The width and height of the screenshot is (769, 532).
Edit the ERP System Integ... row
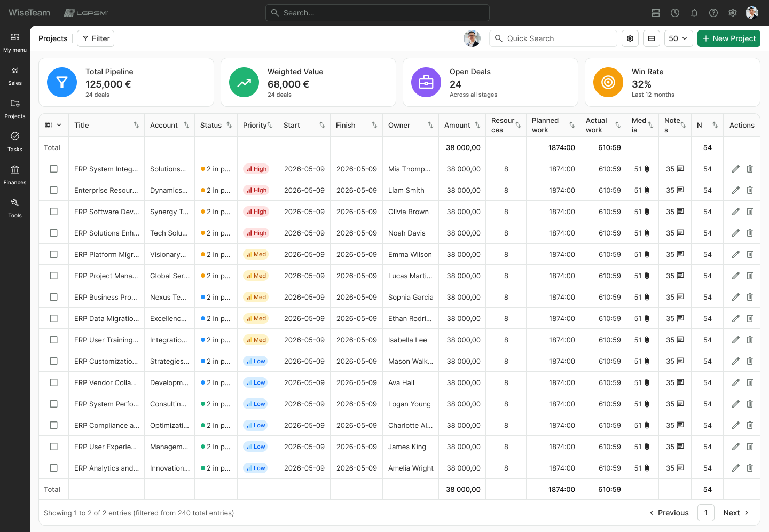[x=736, y=169]
